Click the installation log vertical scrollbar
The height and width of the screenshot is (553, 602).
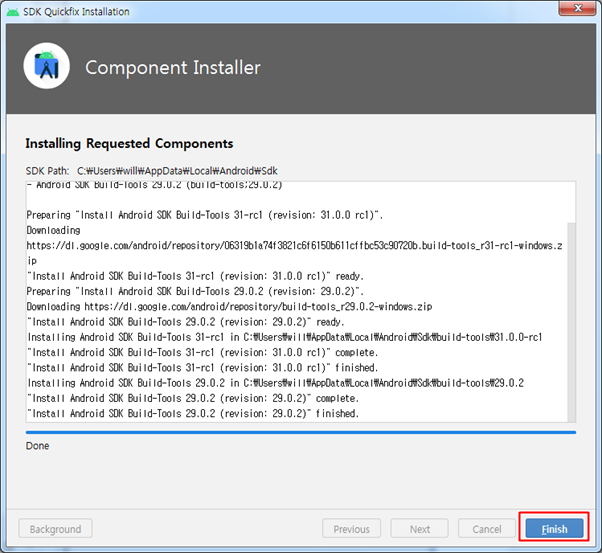tap(571, 322)
